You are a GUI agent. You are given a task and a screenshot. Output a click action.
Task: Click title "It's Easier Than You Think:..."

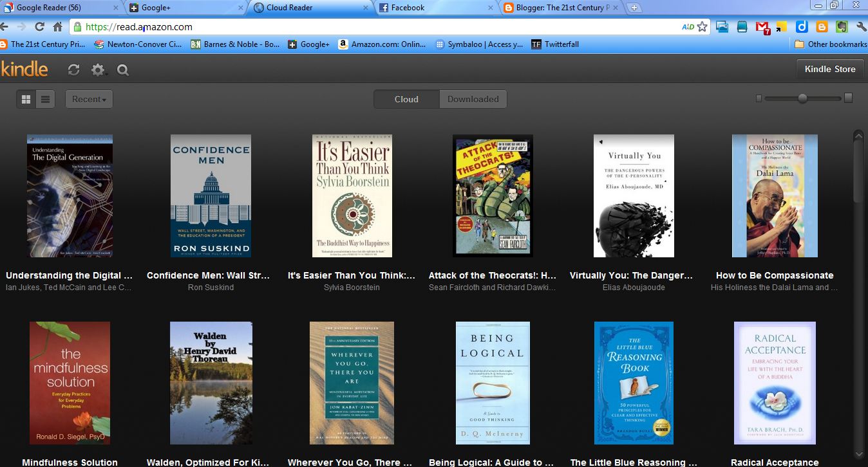pyautogui.click(x=352, y=275)
